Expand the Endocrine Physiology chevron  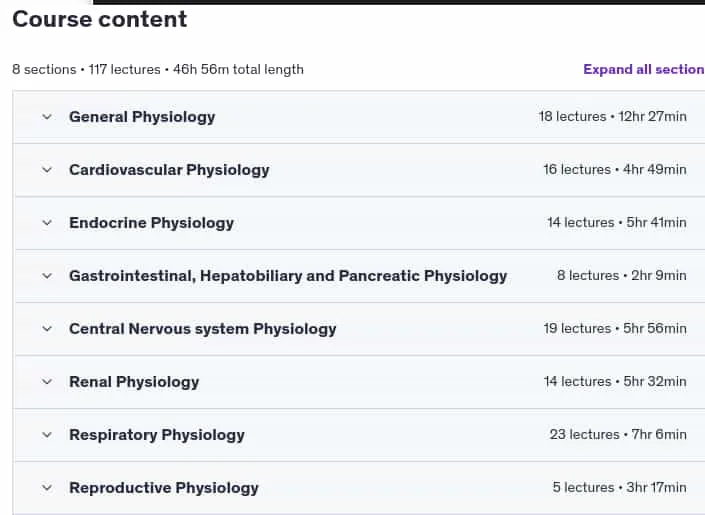[47, 223]
